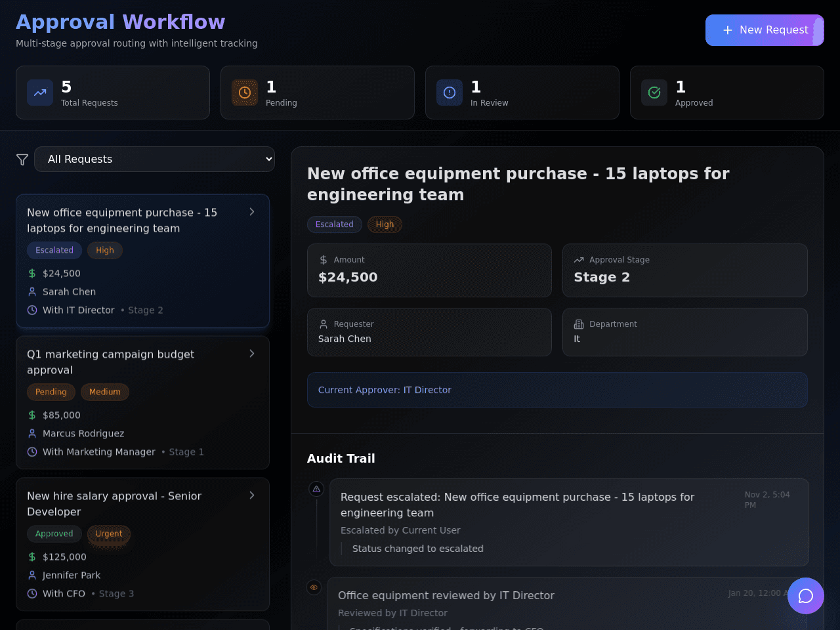Screen dimensions: 840x630
Task: Select the New hire salary approval request
Action: pyautogui.click(x=142, y=545)
